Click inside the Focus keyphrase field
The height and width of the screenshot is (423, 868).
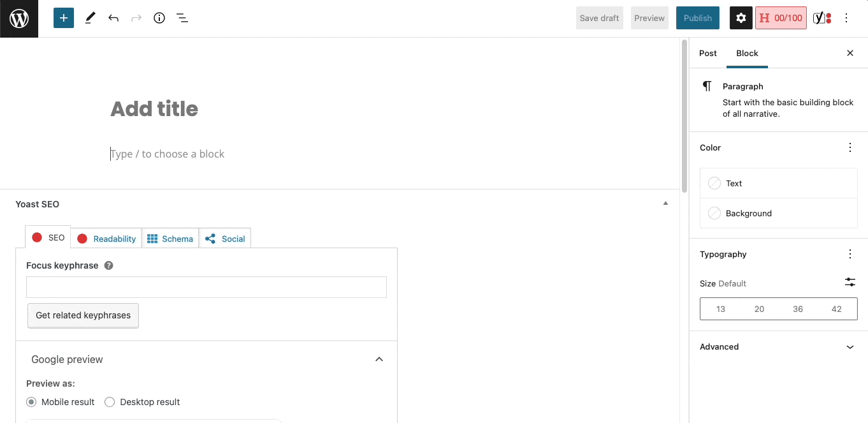[x=206, y=287]
